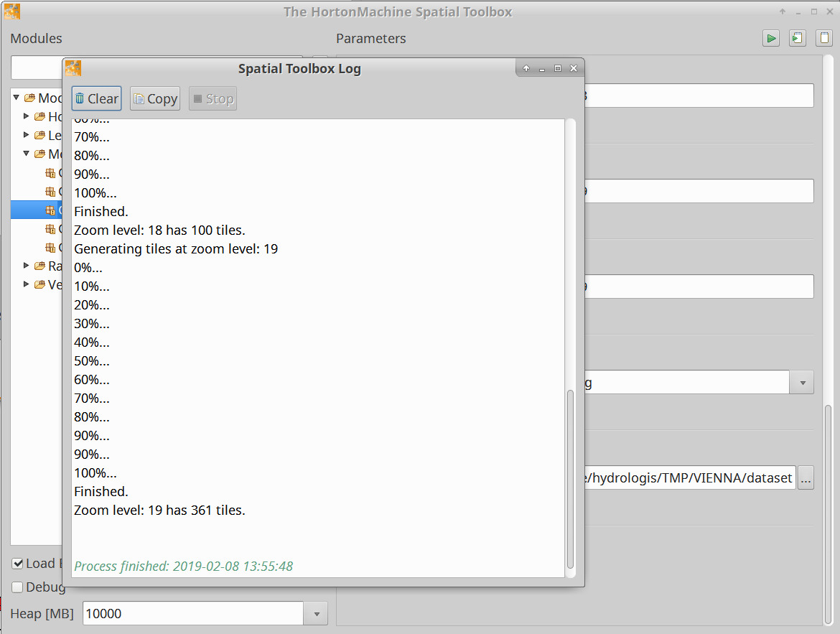Screen dimensions: 840x634
Task: Copy the log contents
Action: (x=155, y=98)
